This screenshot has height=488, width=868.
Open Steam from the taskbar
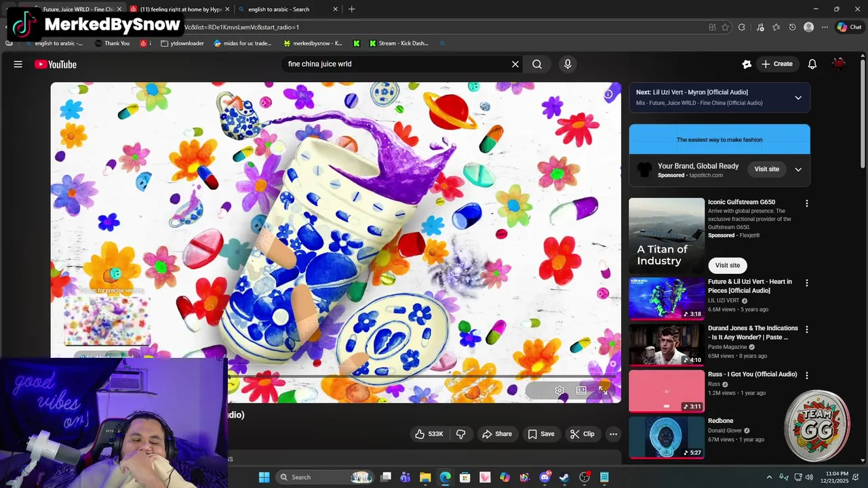pyautogui.click(x=564, y=477)
